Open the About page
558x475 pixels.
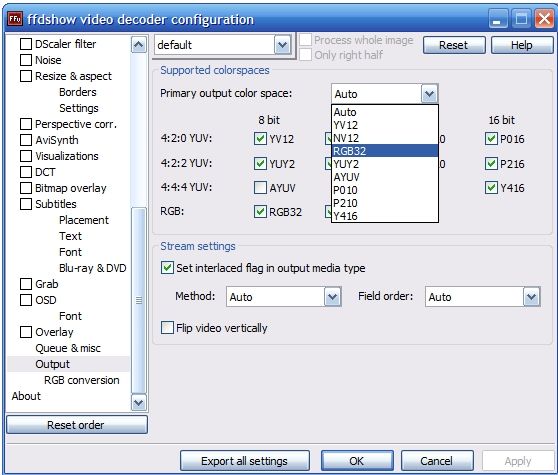pyautogui.click(x=26, y=396)
